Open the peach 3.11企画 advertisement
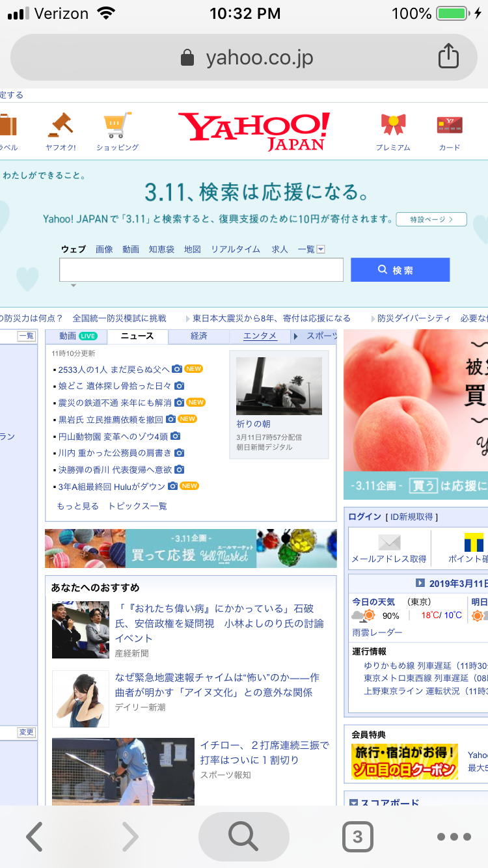The width and height of the screenshot is (488, 868). point(416,414)
